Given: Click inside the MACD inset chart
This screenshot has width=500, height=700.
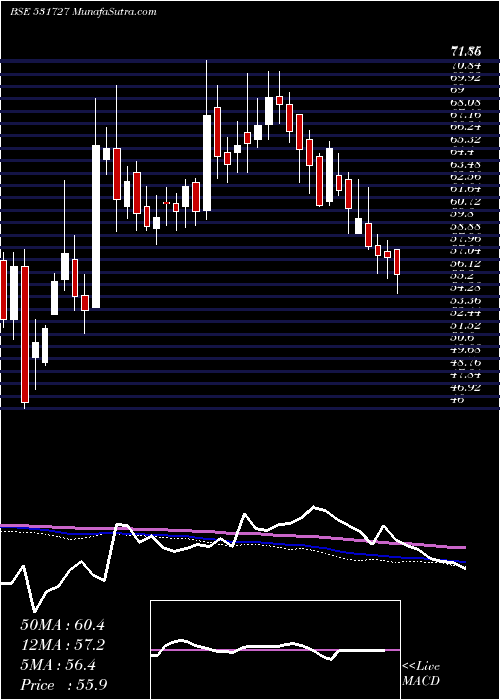Looking at the screenshot, I should pyautogui.click(x=275, y=650).
